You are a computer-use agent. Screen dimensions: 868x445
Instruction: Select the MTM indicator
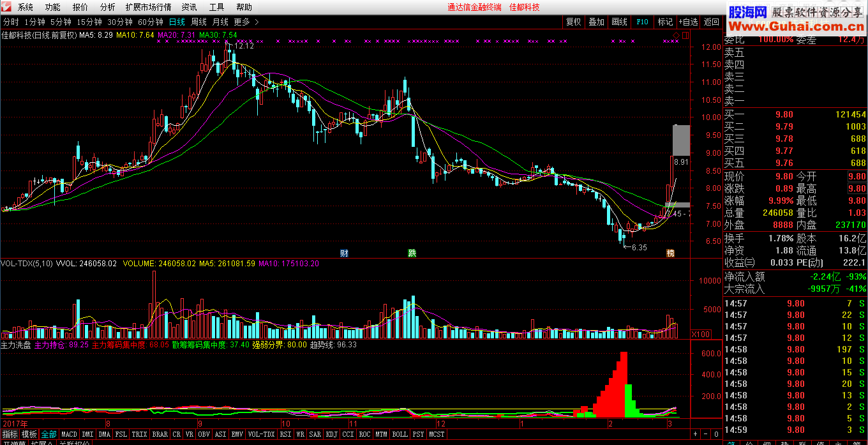(382, 434)
